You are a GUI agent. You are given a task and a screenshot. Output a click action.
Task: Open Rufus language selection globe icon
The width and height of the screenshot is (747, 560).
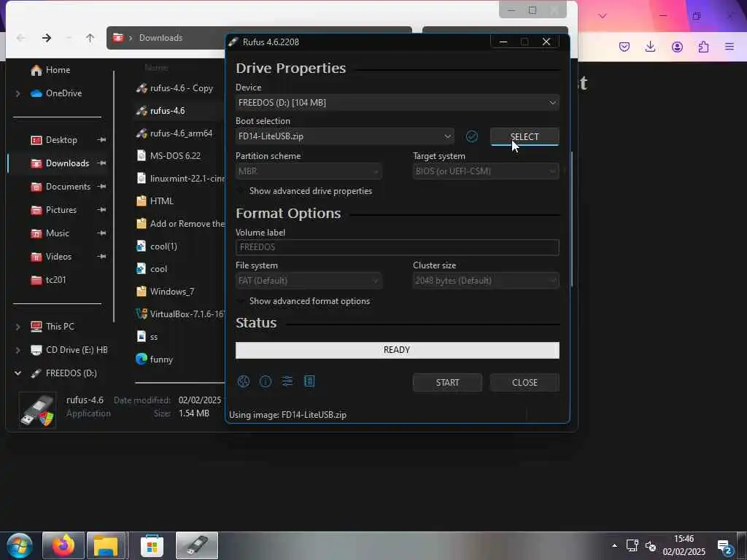click(x=244, y=381)
